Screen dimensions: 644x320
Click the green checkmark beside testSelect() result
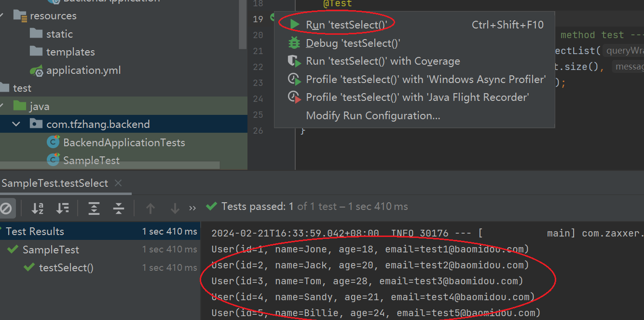(x=29, y=267)
